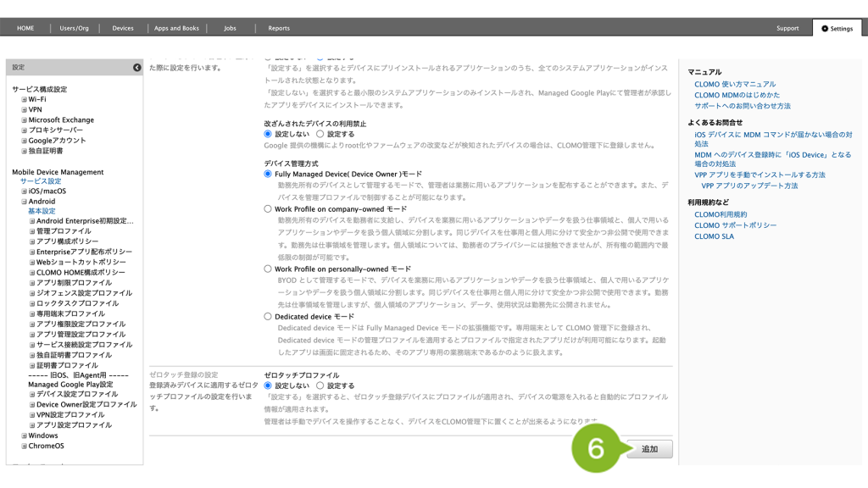Open アプリ権限設定プロファイル item
868x488 pixels.
[x=81, y=324]
